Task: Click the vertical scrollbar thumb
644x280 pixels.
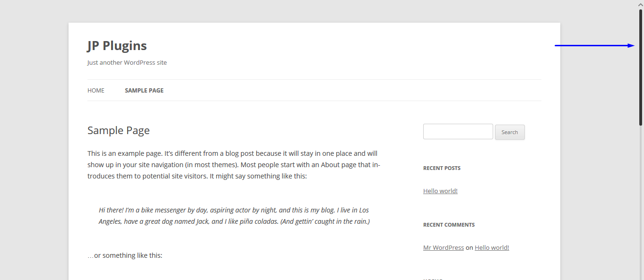Action: 641,67
